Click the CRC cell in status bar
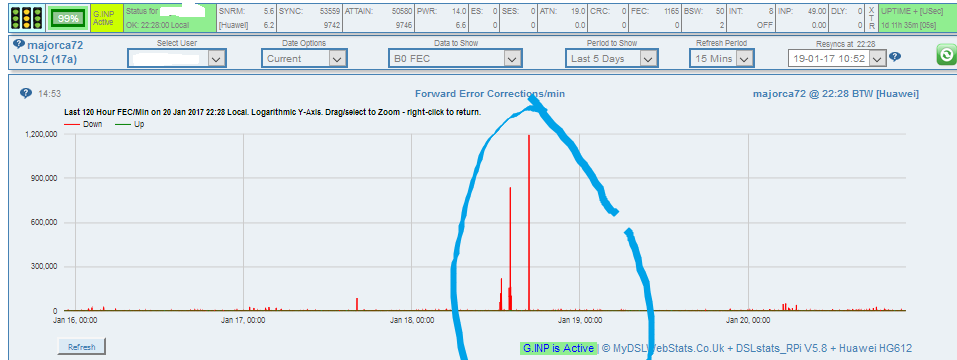Viewport: 957px width, 360px height. pos(609,18)
